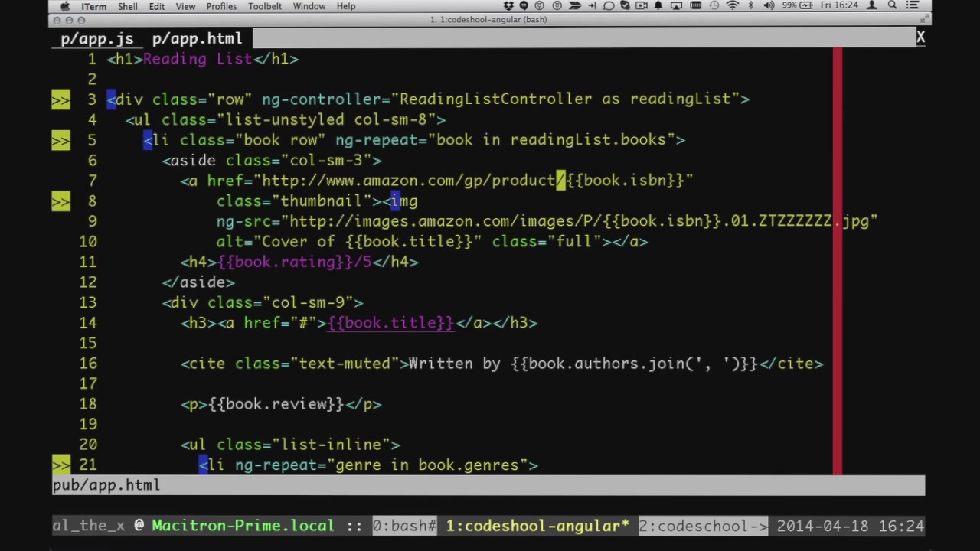980x551 pixels.
Task: Click 'list-inline' class value on line 20
Action: click(x=331, y=445)
